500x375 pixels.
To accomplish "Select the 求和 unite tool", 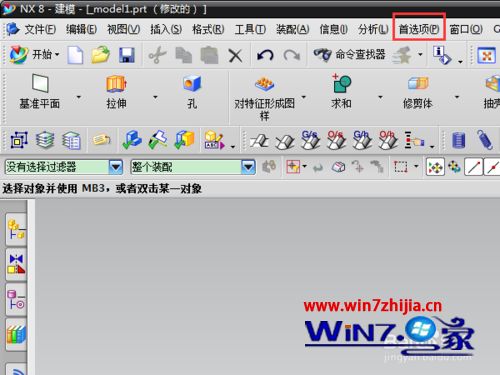I will point(341,92).
